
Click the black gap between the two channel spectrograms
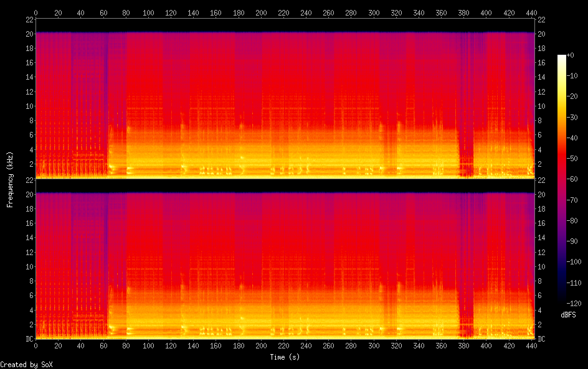pyautogui.click(x=283, y=185)
